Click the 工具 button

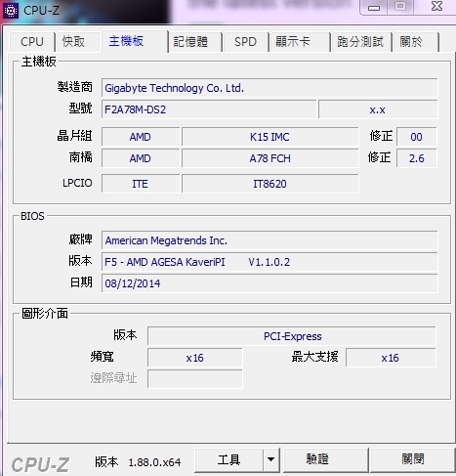(228, 459)
